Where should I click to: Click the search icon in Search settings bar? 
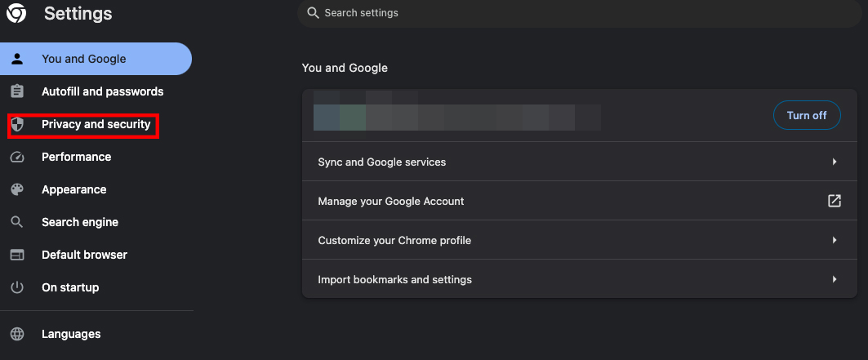click(x=313, y=13)
